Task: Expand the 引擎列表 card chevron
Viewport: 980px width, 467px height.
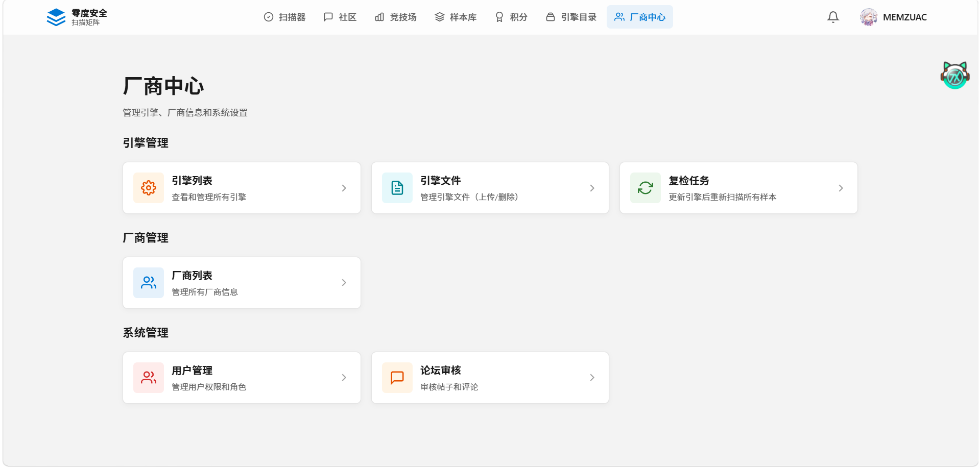Action: [344, 188]
